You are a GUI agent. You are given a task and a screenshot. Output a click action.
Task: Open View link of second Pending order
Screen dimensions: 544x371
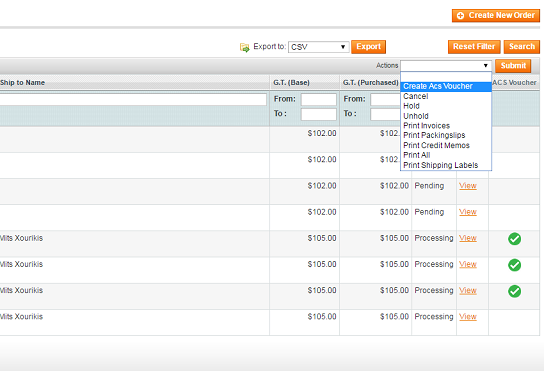click(x=468, y=212)
